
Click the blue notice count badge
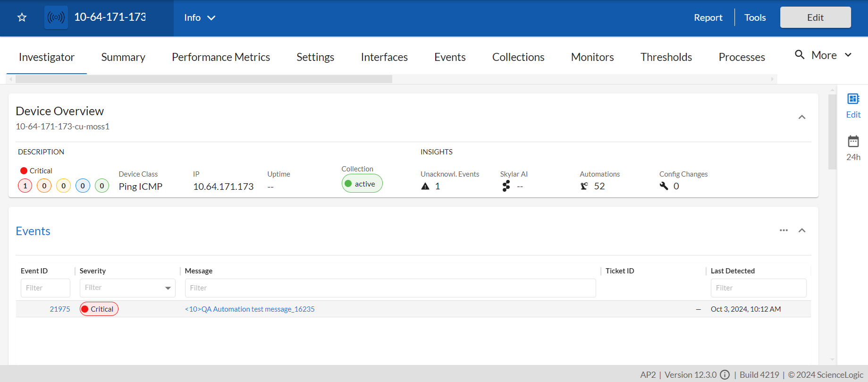click(83, 186)
